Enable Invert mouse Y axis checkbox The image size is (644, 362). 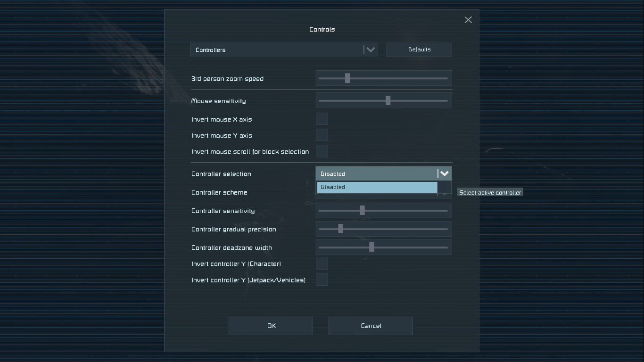(322, 135)
